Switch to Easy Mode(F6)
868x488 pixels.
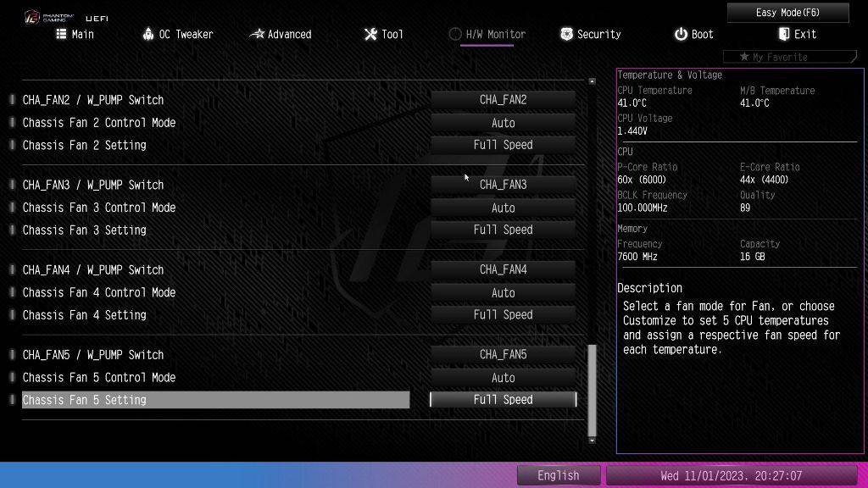(787, 13)
